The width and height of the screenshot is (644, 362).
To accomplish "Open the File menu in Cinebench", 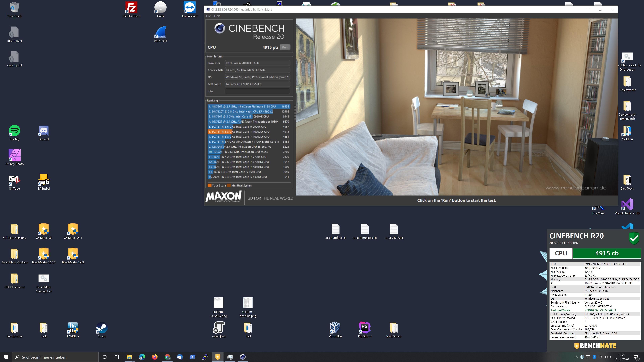I will click(208, 16).
